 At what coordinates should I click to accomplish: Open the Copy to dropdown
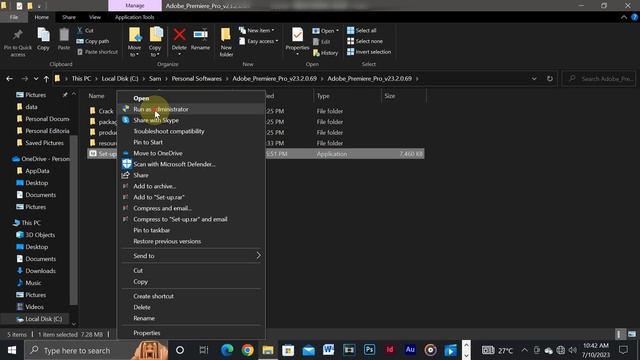coord(155,42)
